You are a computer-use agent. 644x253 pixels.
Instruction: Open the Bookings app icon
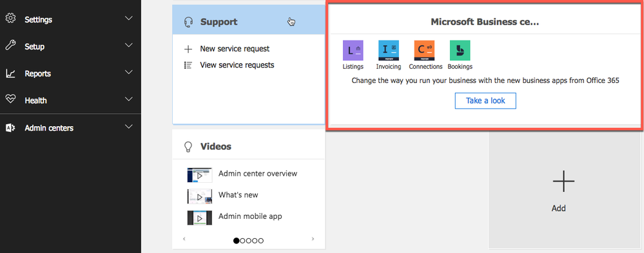pos(460,50)
